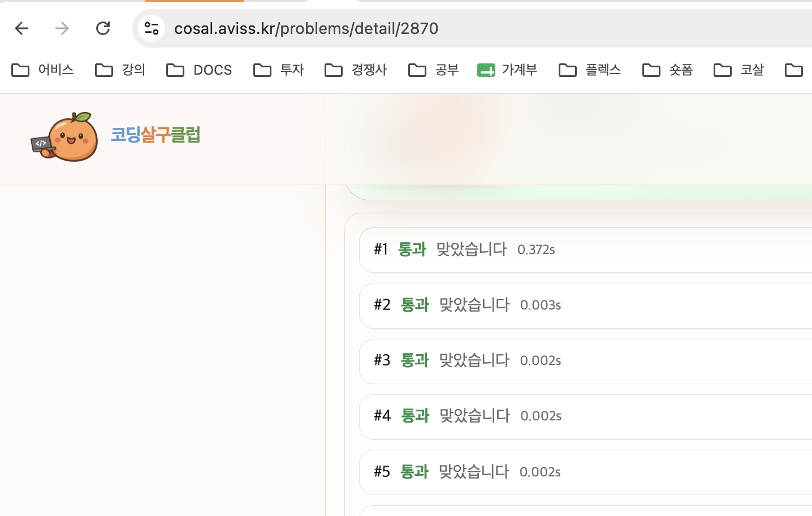Open the 플렉스 bookmark folder
This screenshot has width=812, height=516.
(x=590, y=70)
